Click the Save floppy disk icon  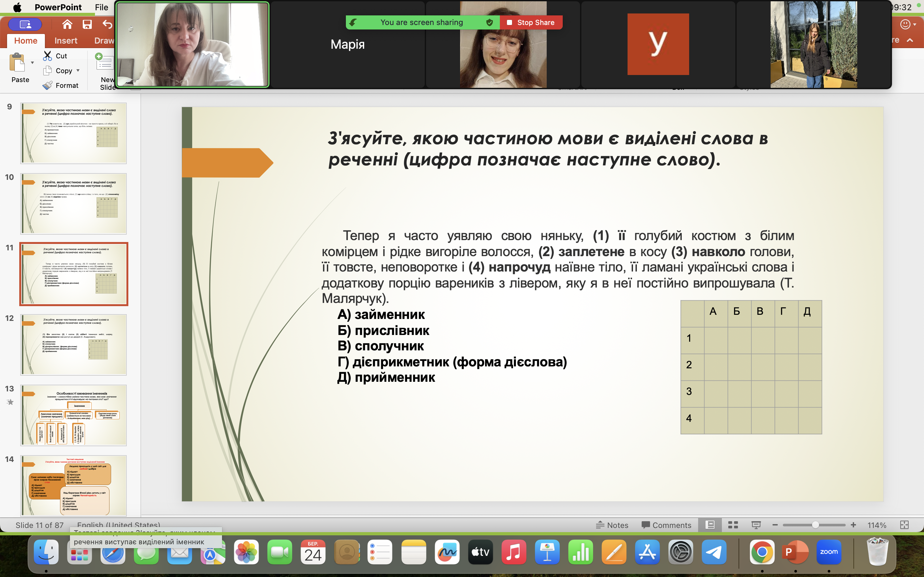coord(87,24)
